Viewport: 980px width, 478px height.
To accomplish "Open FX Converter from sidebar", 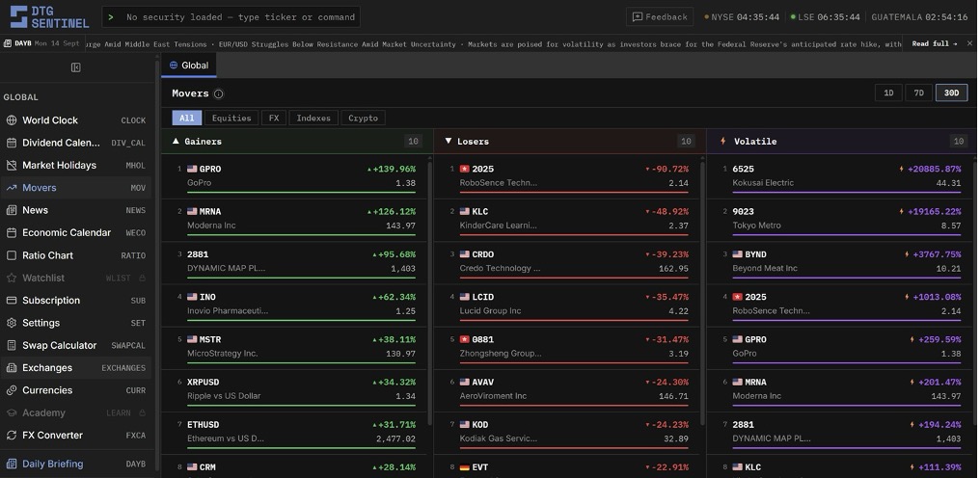I will [x=75, y=435].
